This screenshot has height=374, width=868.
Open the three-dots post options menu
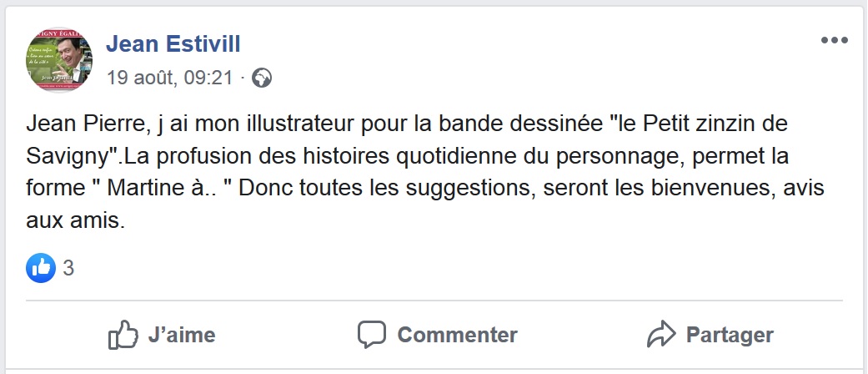click(x=834, y=40)
